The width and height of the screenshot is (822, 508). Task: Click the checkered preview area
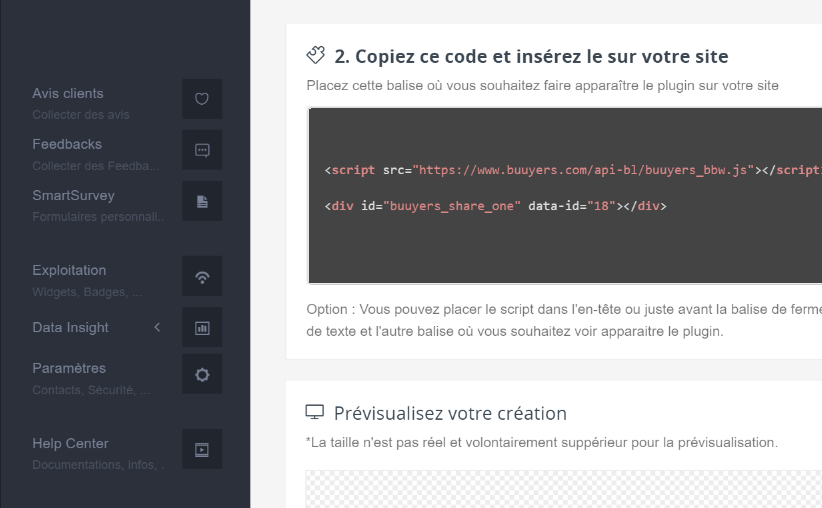560,490
